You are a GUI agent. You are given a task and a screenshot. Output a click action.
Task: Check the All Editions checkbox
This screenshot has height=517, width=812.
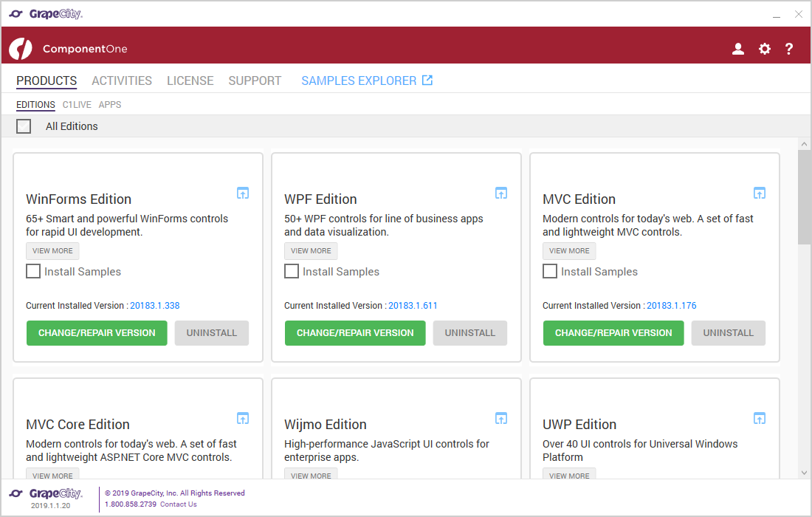(x=24, y=126)
